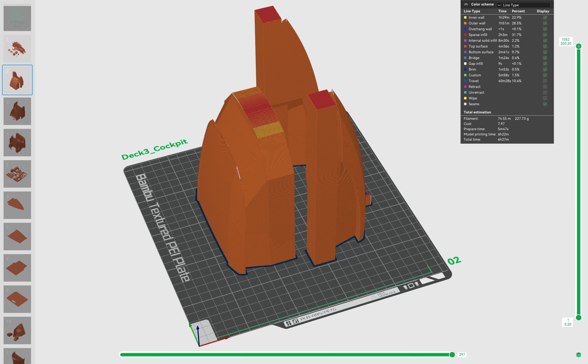Uncheck Bottom surface display checkbox

[x=545, y=52]
